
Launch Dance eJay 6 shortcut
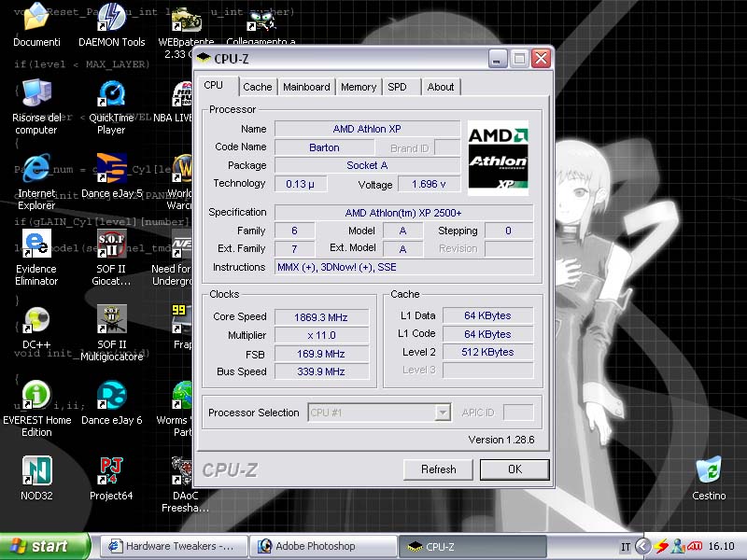click(111, 395)
